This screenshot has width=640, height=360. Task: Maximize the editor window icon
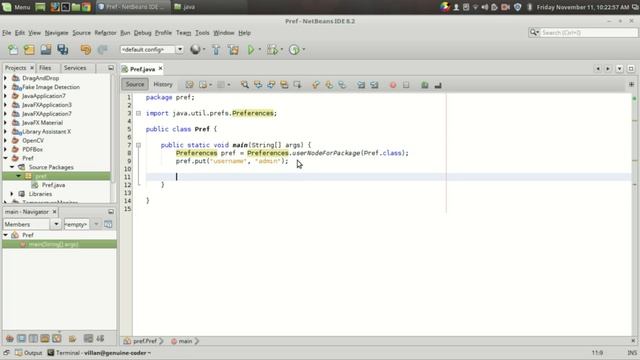pyautogui.click(x=631, y=69)
